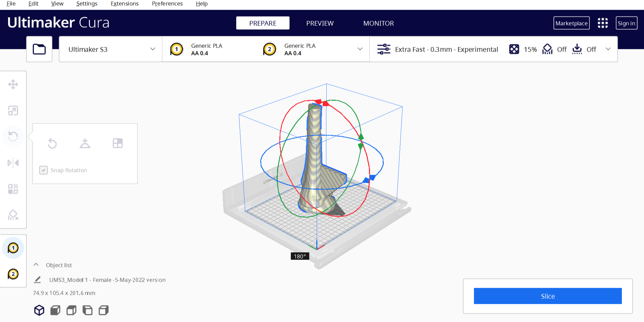Open the Extensions menu

(124, 4)
